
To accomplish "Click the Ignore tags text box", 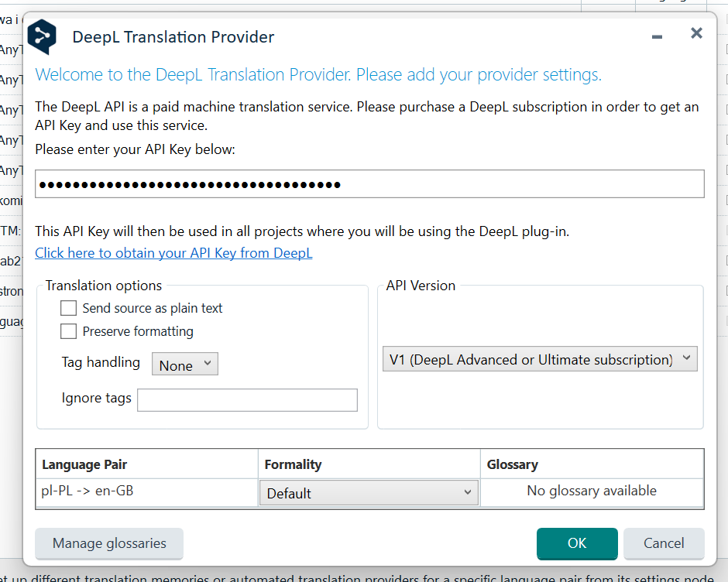I will 247,400.
